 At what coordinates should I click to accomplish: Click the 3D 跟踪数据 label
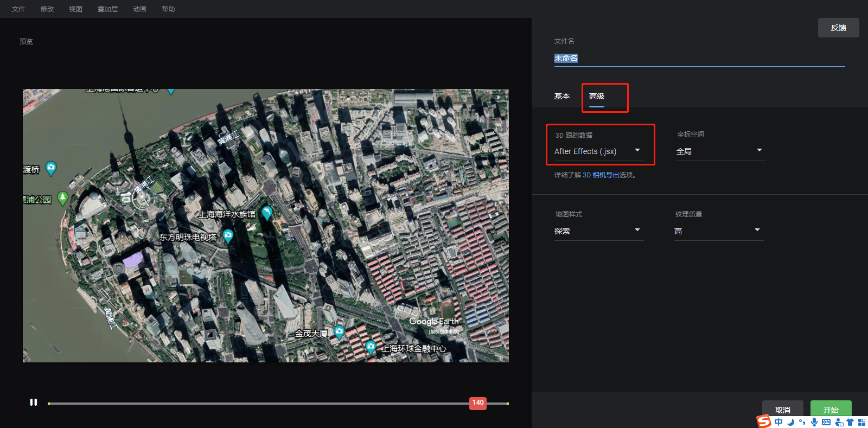pyautogui.click(x=574, y=136)
